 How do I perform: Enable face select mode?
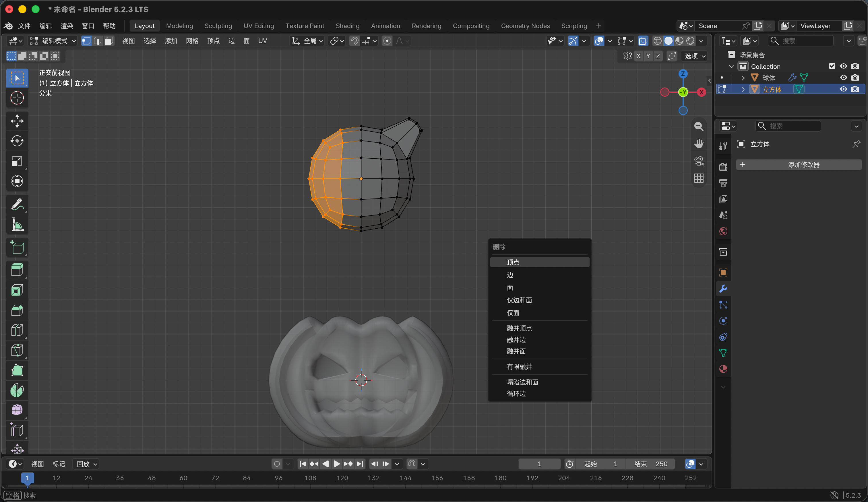coord(109,41)
